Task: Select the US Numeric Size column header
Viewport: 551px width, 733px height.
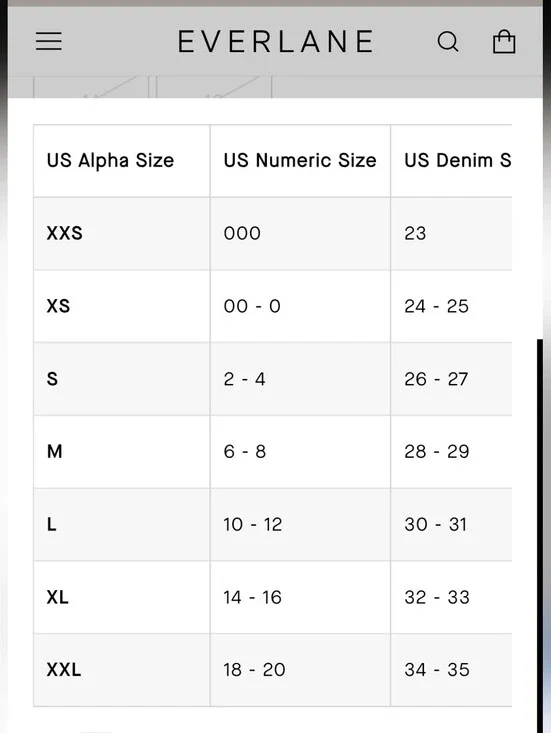Action: [301, 161]
